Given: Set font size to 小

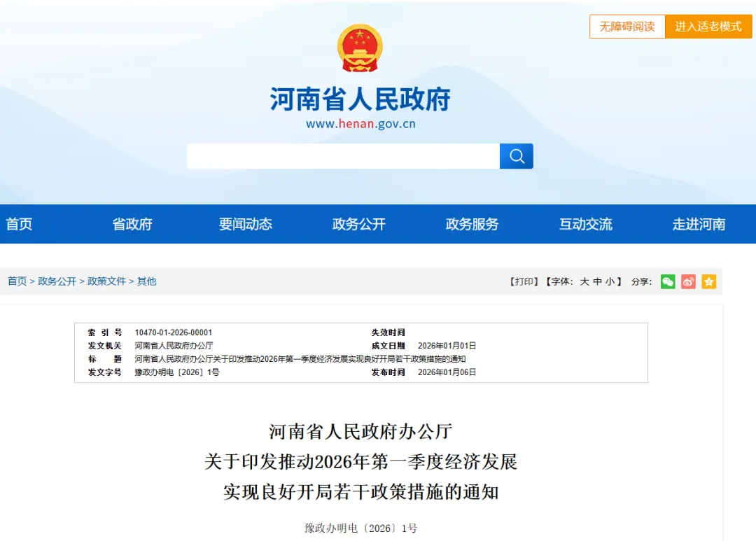Looking at the screenshot, I should pos(610,281).
